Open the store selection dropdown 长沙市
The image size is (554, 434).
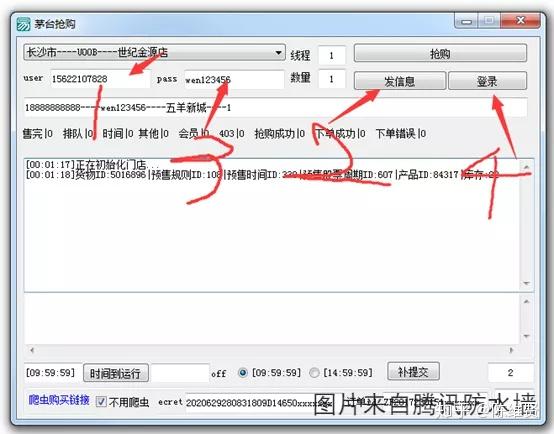click(154, 53)
